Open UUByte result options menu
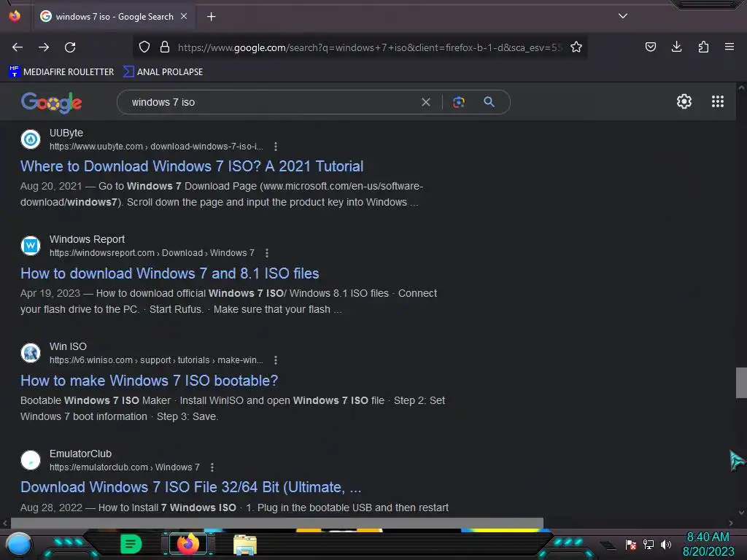The image size is (747, 560). [x=275, y=147]
